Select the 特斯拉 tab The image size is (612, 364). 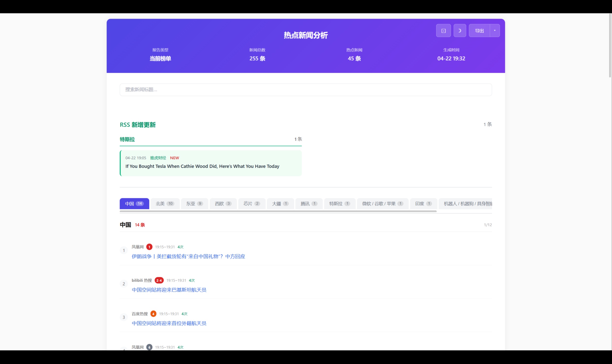pos(339,204)
